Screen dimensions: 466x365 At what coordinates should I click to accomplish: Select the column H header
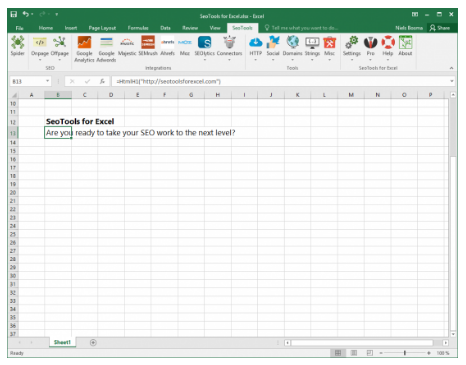(x=218, y=95)
